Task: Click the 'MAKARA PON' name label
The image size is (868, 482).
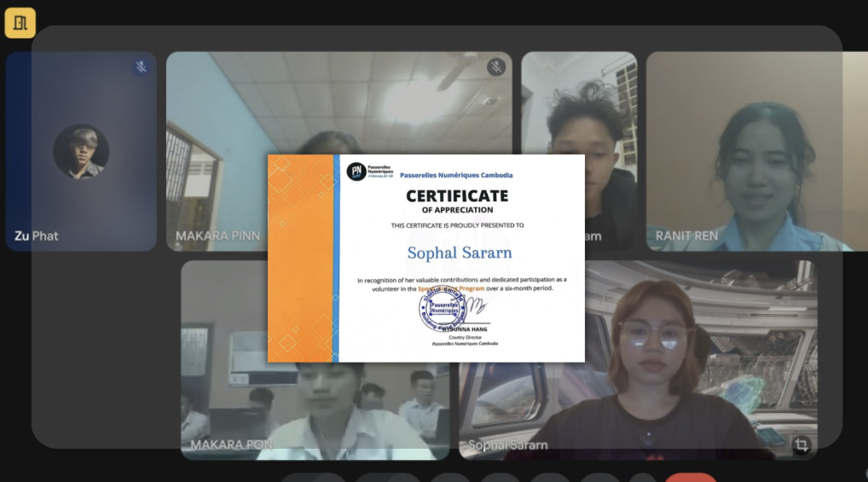Action: tap(231, 444)
